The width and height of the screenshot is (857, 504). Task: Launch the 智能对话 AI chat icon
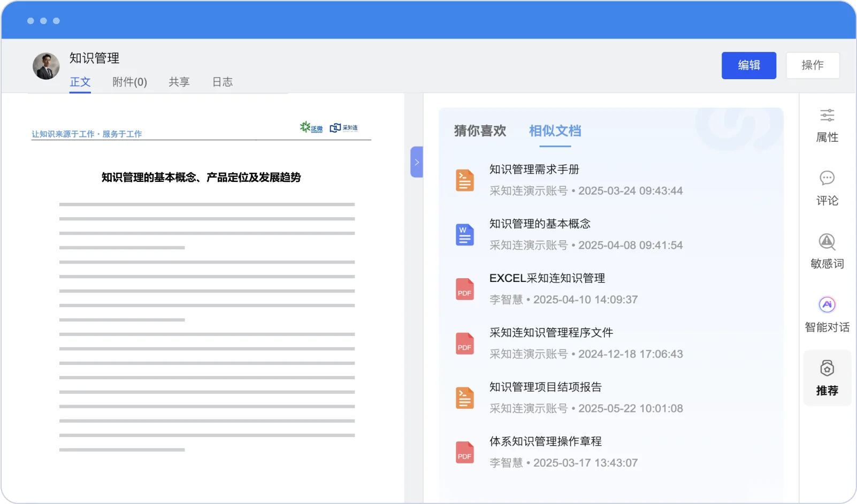point(827,305)
